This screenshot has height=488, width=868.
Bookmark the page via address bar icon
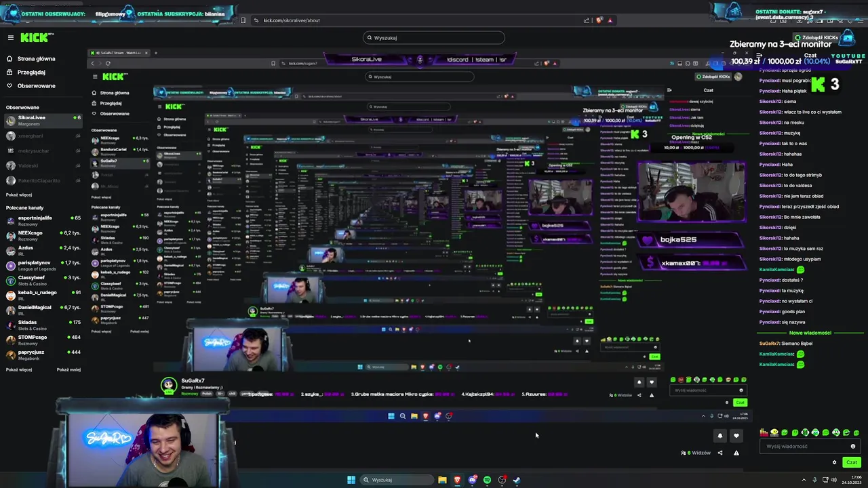(243, 20)
